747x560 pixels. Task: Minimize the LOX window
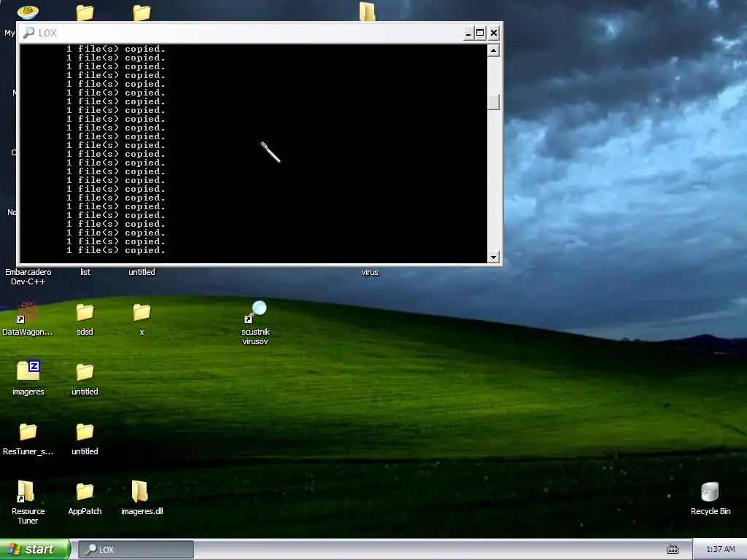(468, 33)
